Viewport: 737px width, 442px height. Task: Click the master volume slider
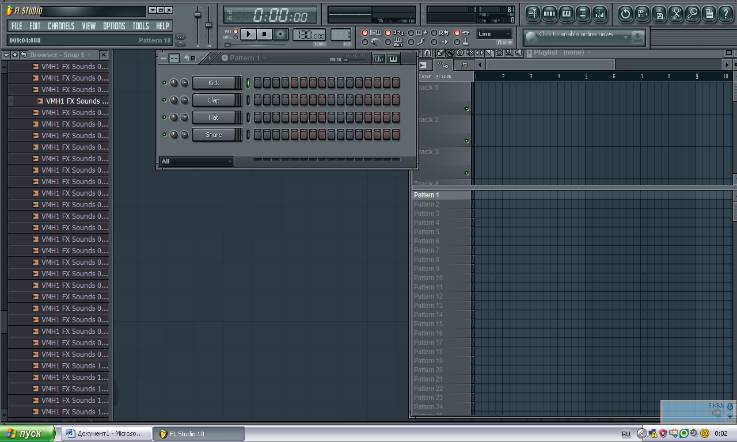(x=197, y=16)
